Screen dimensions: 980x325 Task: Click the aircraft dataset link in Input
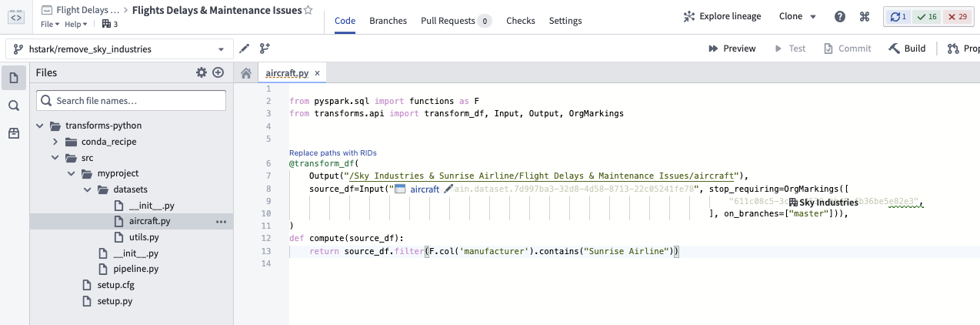click(x=425, y=189)
